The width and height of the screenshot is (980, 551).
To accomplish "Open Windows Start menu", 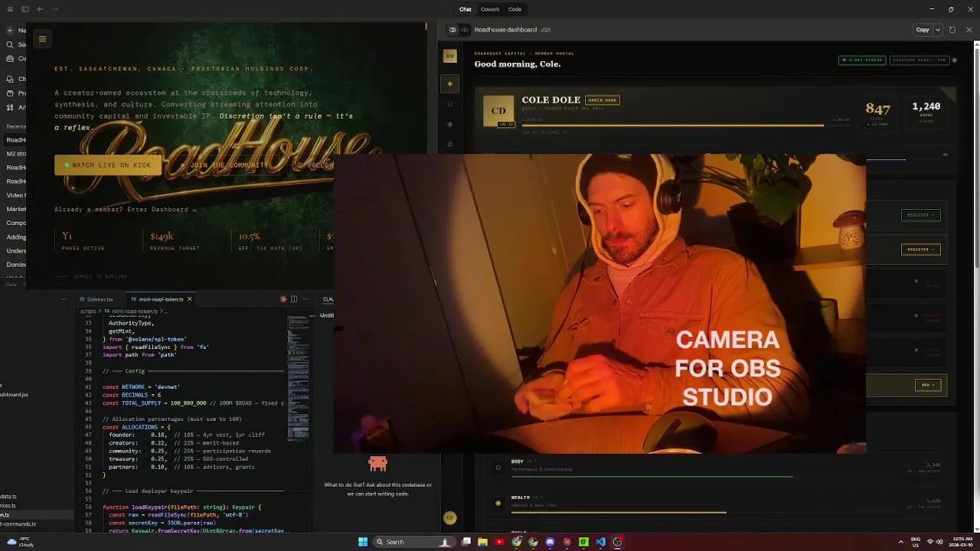I will (363, 542).
